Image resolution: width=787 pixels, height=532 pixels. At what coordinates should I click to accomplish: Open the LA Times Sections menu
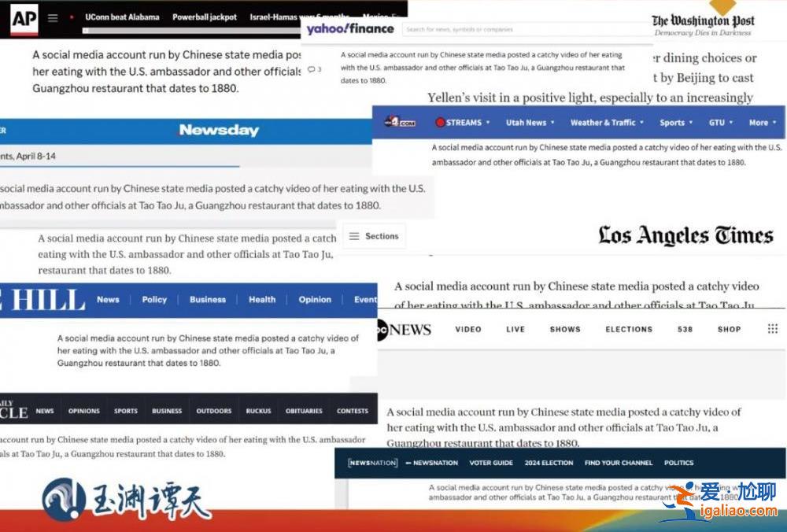click(x=374, y=236)
